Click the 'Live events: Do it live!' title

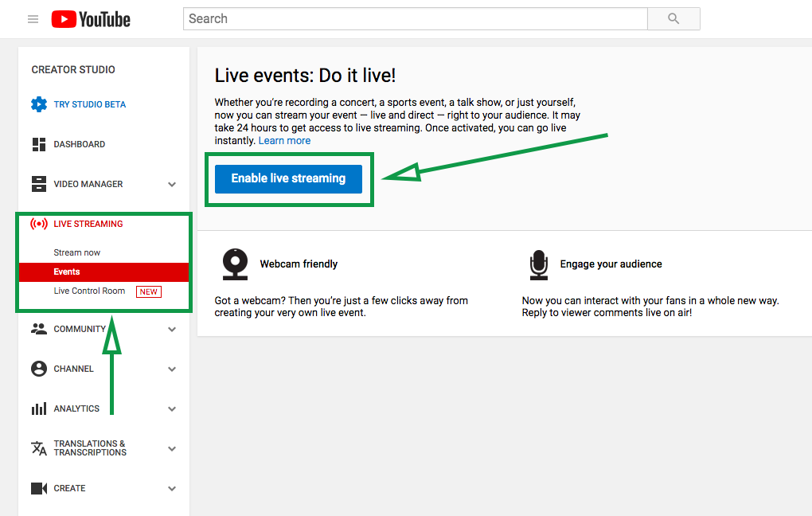click(305, 76)
